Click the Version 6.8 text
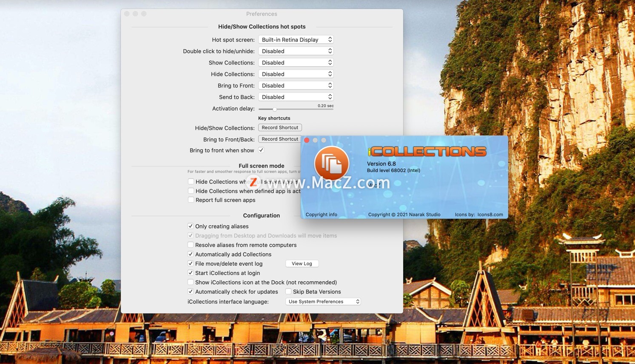The height and width of the screenshot is (364, 635). click(x=382, y=164)
